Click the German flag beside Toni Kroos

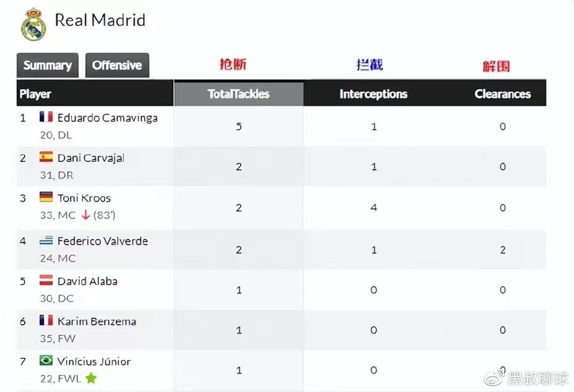(x=46, y=197)
